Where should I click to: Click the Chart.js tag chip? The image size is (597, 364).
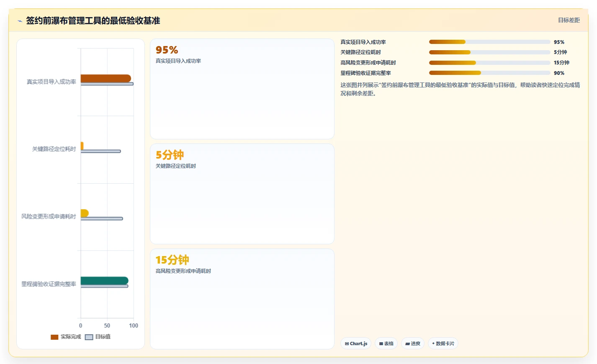(356, 343)
